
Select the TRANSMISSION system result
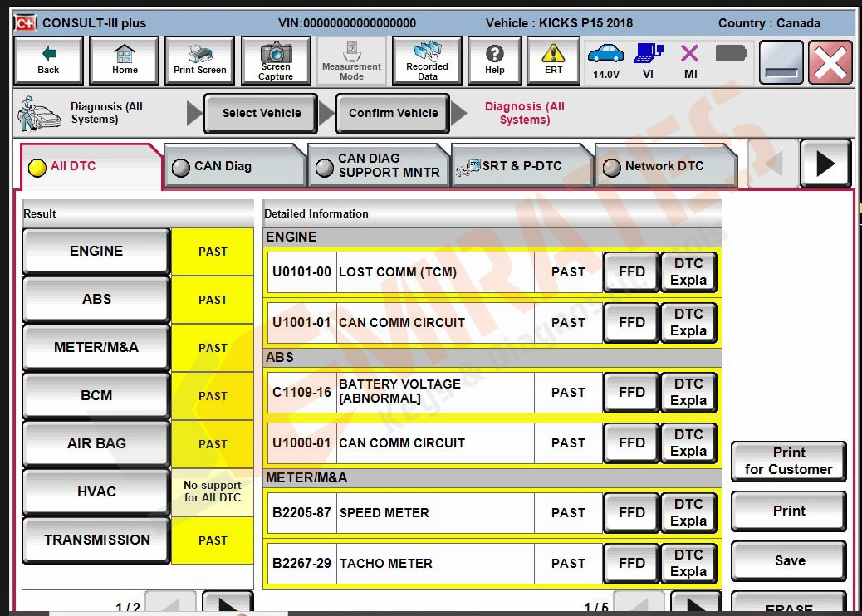(x=96, y=540)
